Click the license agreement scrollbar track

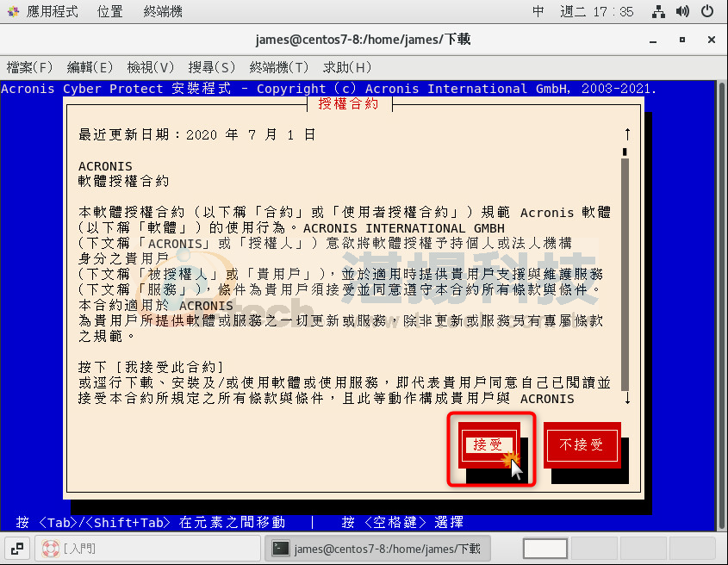[625, 274]
